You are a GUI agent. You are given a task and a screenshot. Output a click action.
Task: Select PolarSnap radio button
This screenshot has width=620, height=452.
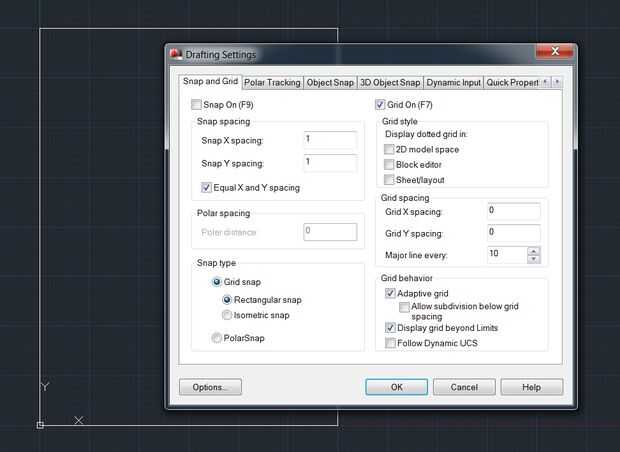pos(216,338)
